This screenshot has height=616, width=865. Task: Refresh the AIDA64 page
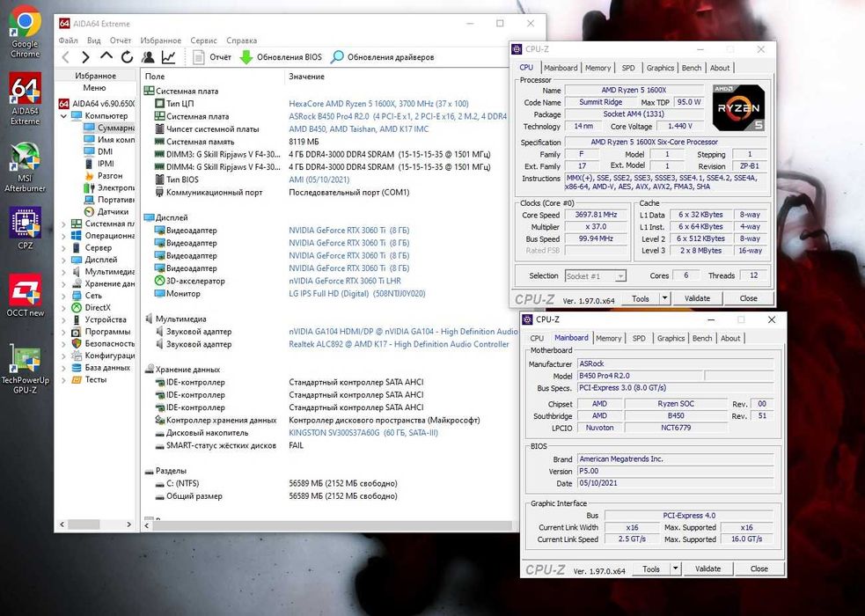coord(127,57)
